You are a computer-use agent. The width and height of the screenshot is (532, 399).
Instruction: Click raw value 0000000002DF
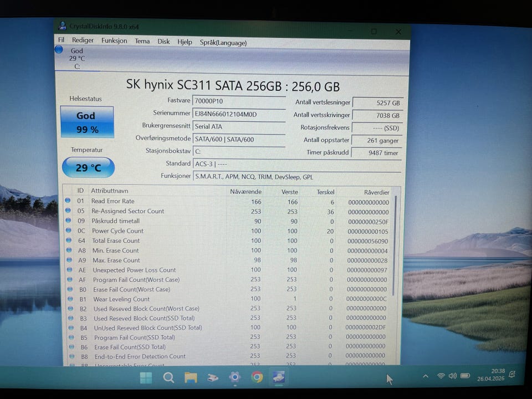pos(365,328)
